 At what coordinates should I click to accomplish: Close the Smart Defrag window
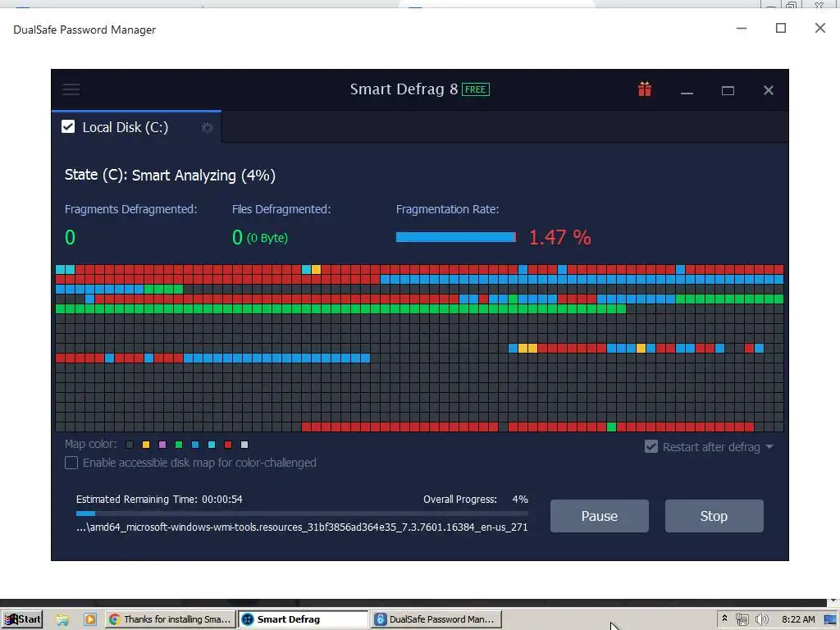tap(768, 90)
